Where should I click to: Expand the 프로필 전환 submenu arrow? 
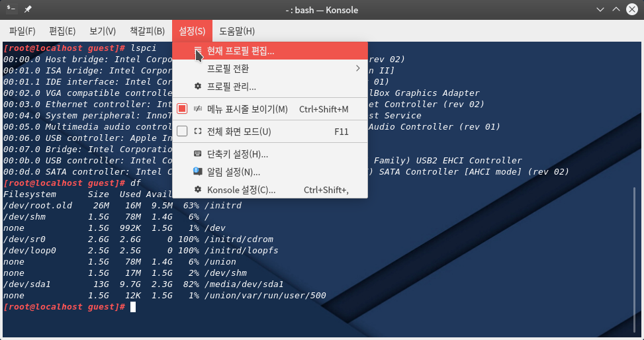(357, 69)
